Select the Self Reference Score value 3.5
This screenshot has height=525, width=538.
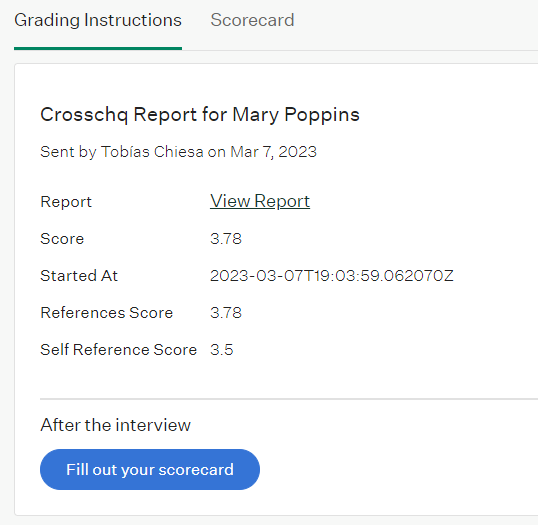pyautogui.click(x=222, y=350)
